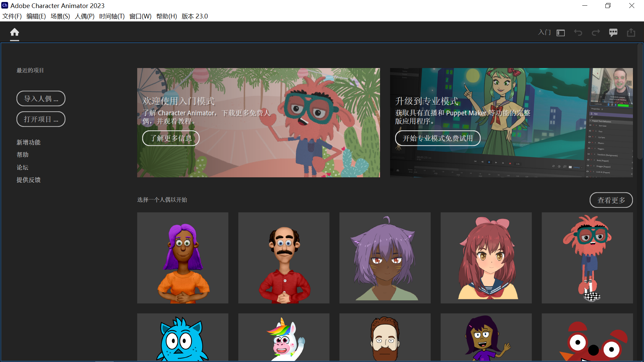Select the rainbow unicorn puppet
The width and height of the screenshot is (644, 362).
284,337
